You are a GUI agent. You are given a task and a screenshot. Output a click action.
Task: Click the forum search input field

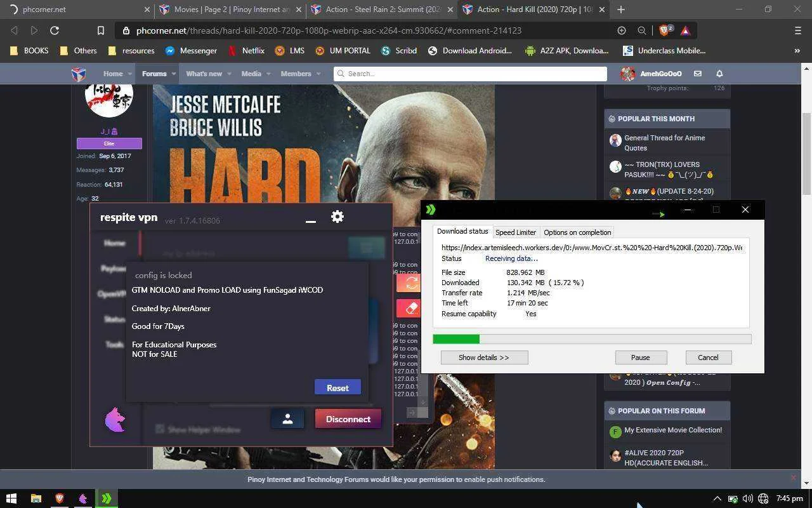click(471, 74)
